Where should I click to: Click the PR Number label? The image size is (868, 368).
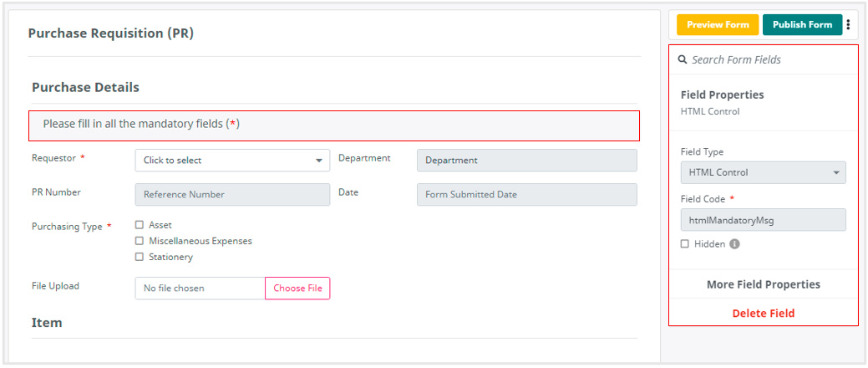pos(56,192)
